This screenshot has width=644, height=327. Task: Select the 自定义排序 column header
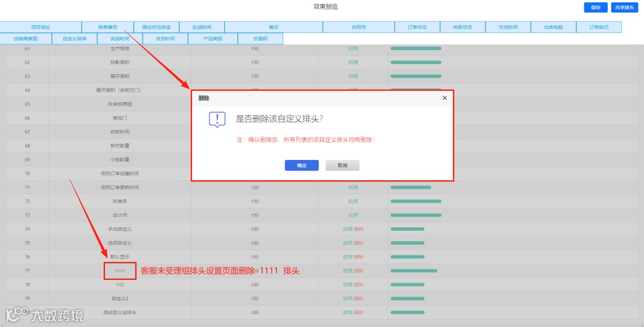tap(75, 39)
